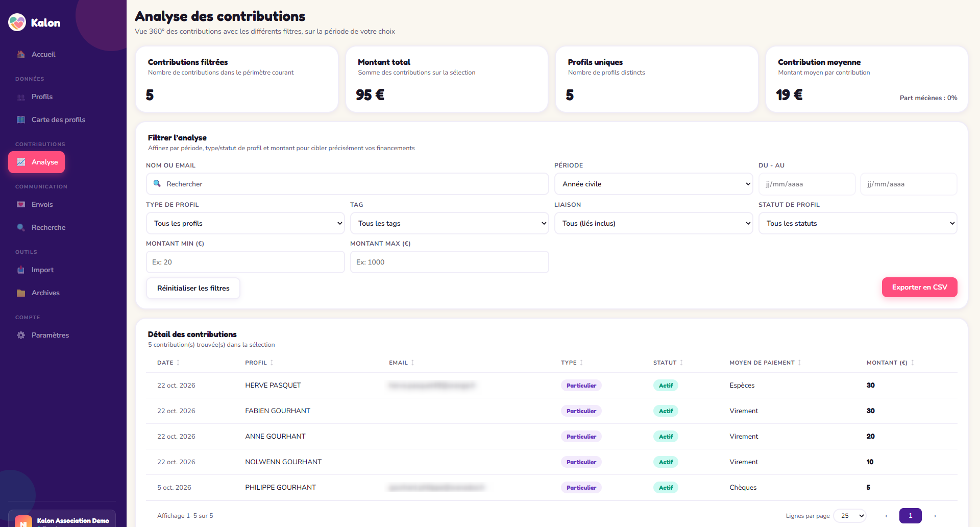Change Lignes par page selector
This screenshot has height=527, width=980.
[850, 516]
